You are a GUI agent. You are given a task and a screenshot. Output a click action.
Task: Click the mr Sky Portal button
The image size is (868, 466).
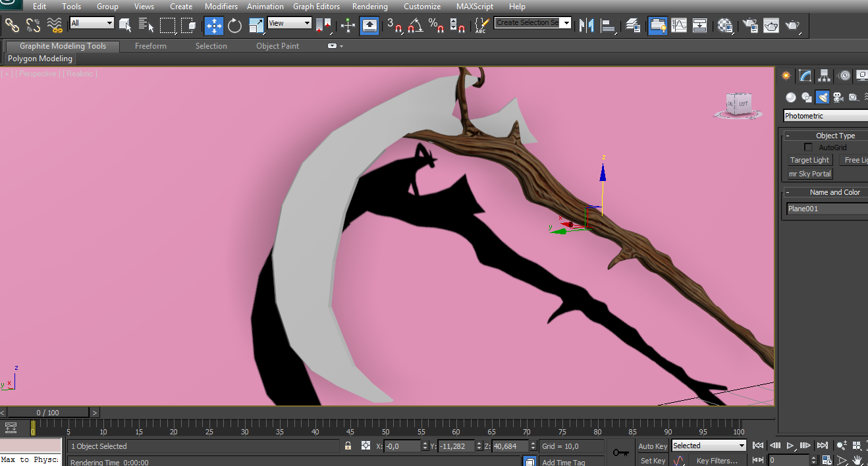(809, 174)
